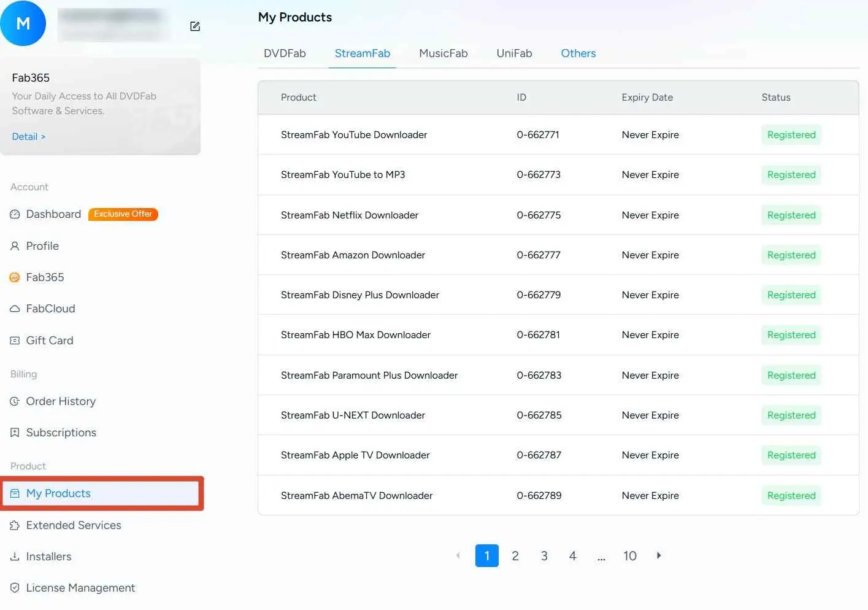This screenshot has height=610, width=868.
Task: Switch to the DVDFab tab
Action: pos(285,53)
